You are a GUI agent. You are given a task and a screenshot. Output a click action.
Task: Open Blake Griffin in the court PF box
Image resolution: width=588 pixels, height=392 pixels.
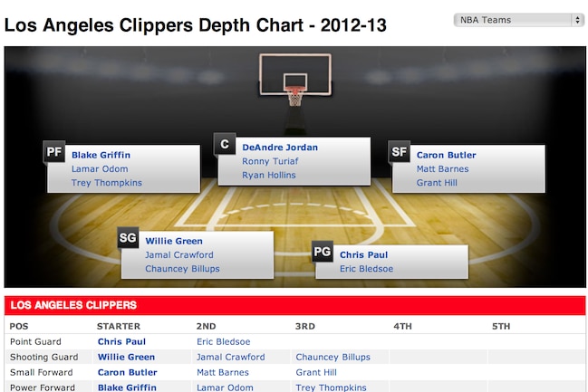click(101, 155)
